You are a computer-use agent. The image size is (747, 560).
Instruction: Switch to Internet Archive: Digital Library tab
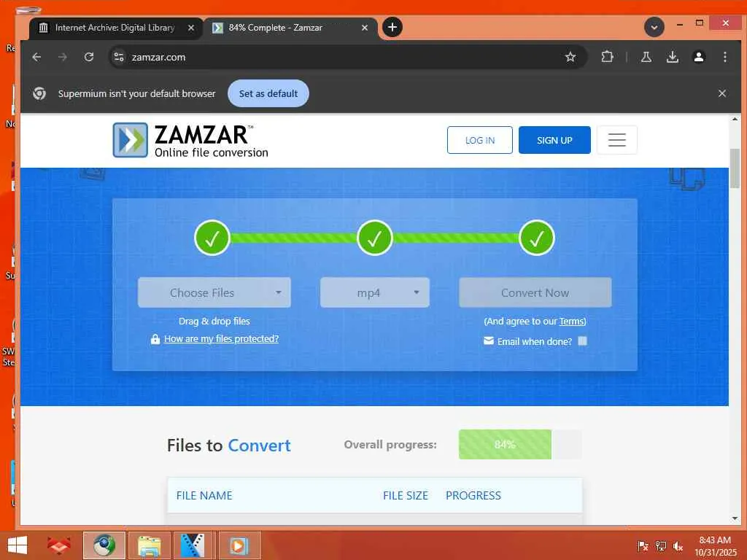(116, 28)
